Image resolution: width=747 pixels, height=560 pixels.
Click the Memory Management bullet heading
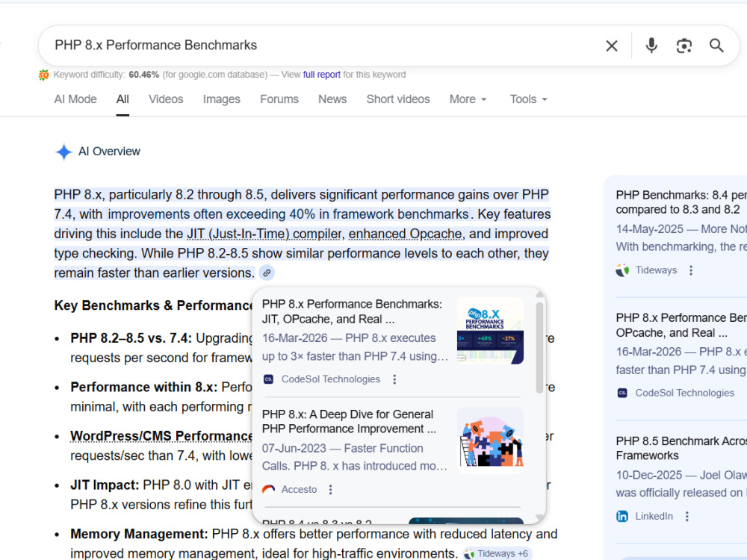coord(139,534)
